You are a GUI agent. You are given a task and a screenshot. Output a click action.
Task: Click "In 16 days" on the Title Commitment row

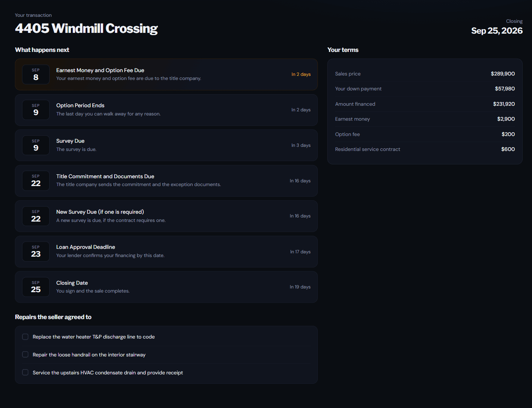click(x=300, y=181)
